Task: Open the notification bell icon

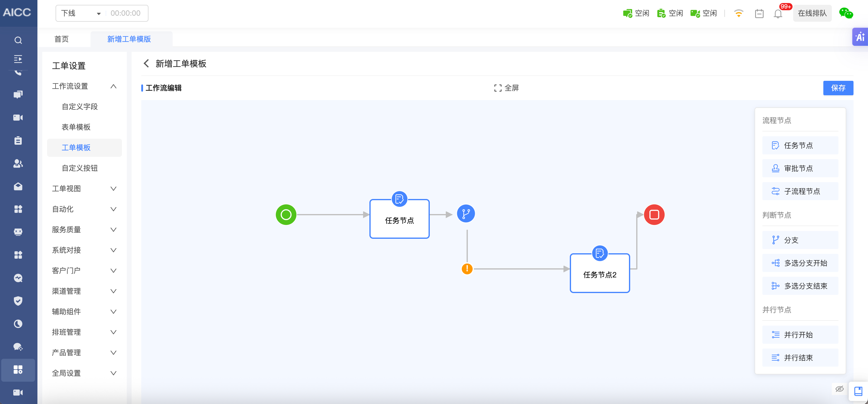Action: (778, 14)
